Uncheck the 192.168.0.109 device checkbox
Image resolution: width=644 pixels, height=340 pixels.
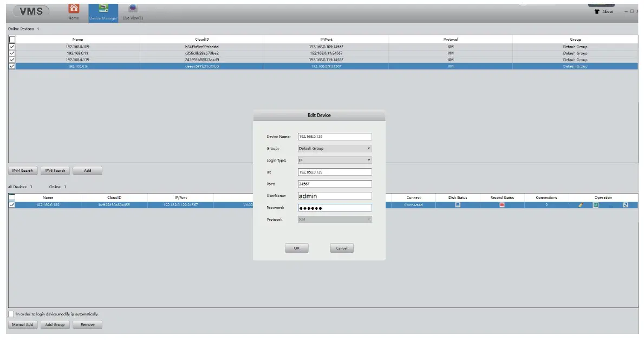(x=12, y=47)
